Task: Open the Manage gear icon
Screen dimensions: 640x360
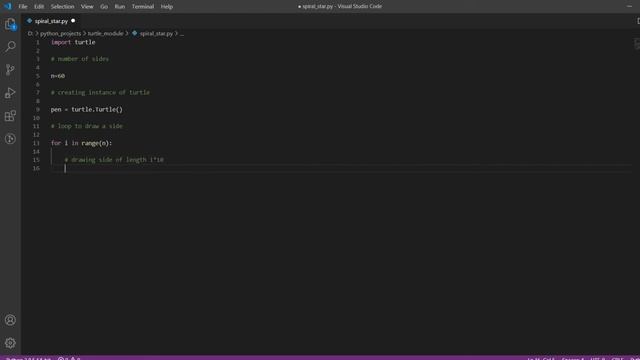Action: pyautogui.click(x=10, y=343)
